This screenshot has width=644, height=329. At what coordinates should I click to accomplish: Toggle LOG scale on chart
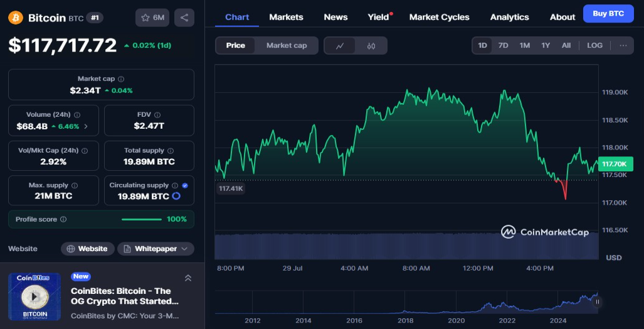coord(594,46)
